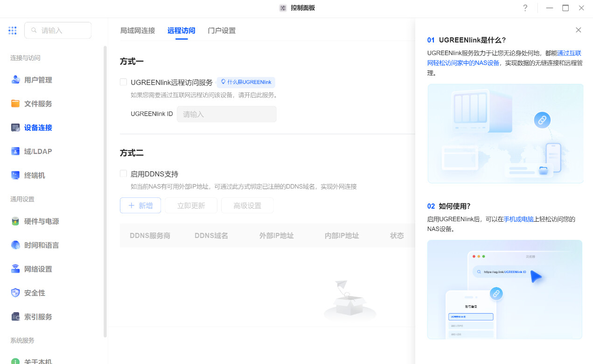Open 索引服务 settings
The image size is (593, 364).
click(x=38, y=317)
